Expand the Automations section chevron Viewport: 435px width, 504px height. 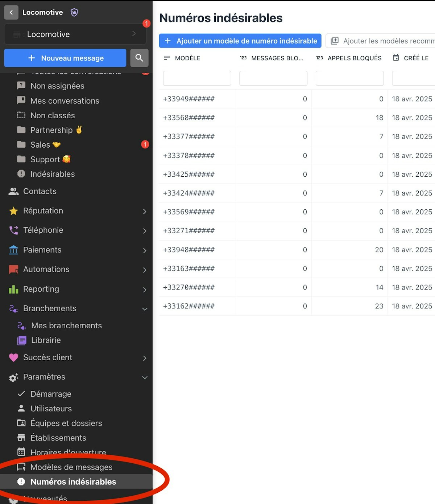(x=145, y=270)
